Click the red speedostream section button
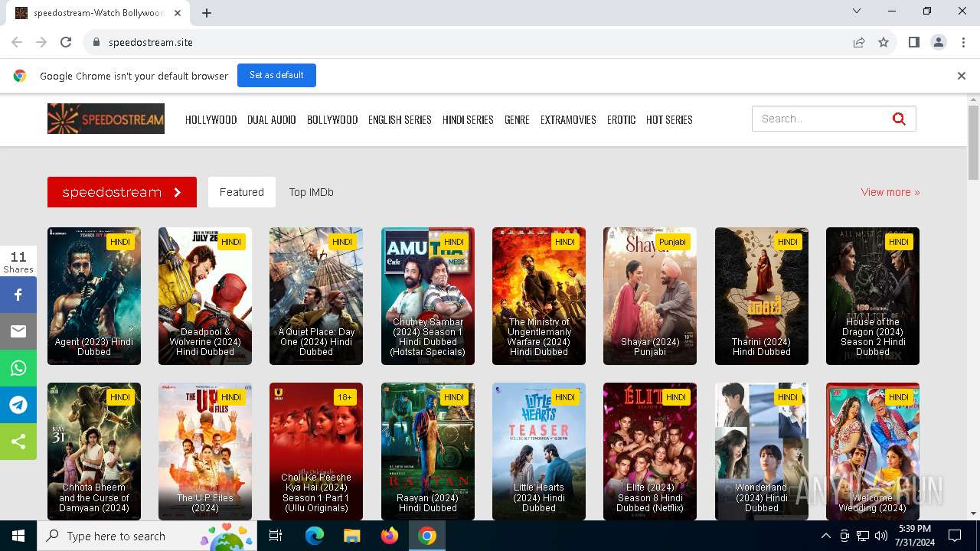 (x=122, y=192)
